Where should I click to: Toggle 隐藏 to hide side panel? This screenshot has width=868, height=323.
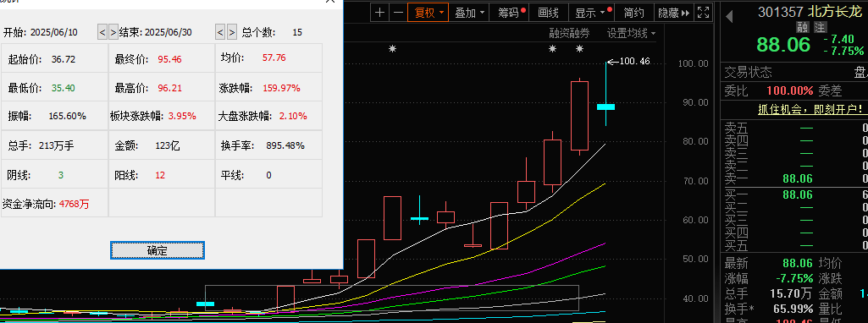tap(672, 12)
